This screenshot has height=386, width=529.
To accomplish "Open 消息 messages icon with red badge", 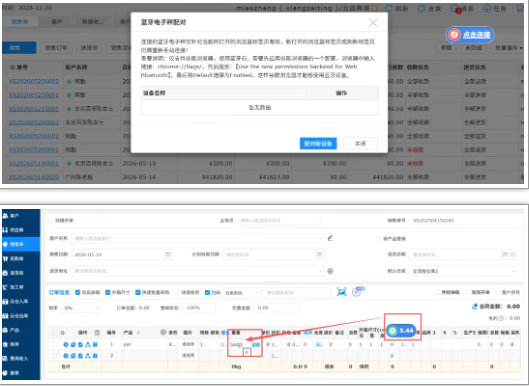I will pyautogui.click(x=455, y=9).
